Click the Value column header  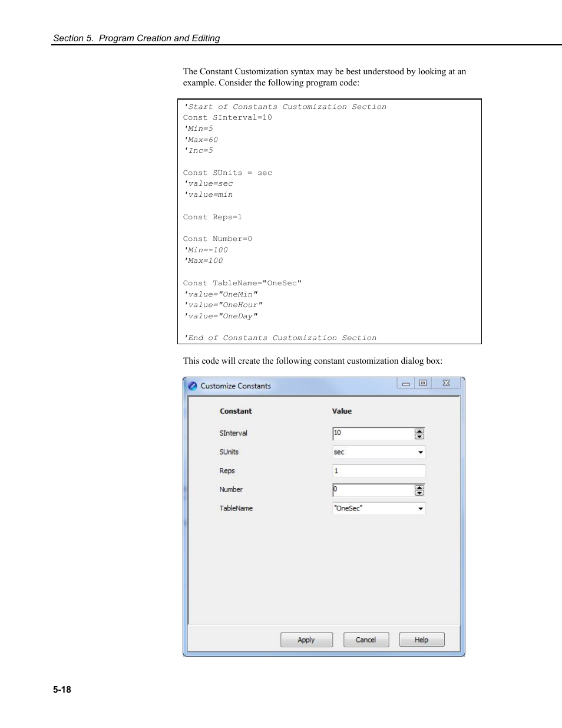[x=342, y=411]
